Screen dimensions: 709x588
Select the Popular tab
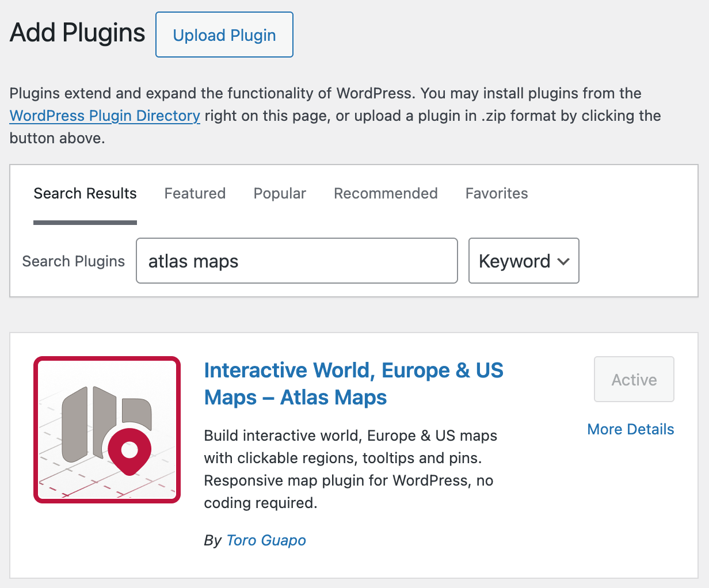pos(280,194)
